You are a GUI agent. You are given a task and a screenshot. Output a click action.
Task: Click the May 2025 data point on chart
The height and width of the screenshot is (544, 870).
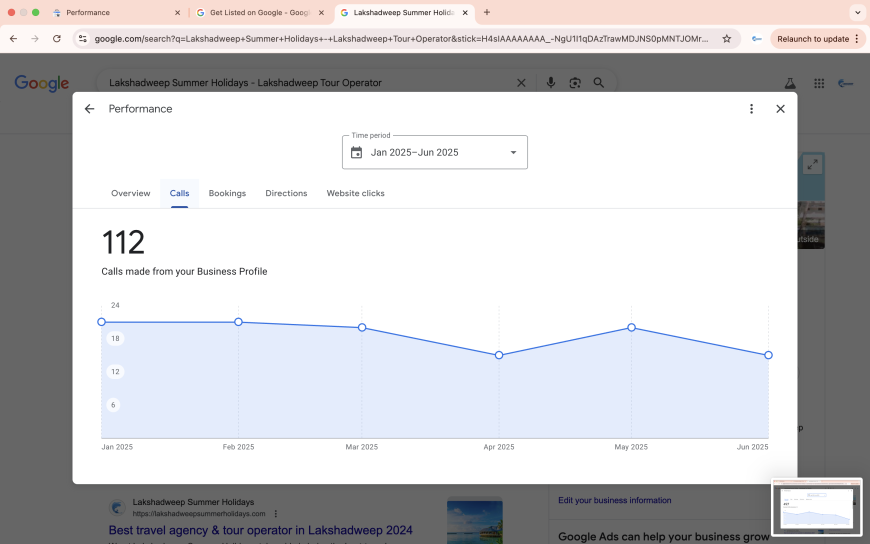631,328
